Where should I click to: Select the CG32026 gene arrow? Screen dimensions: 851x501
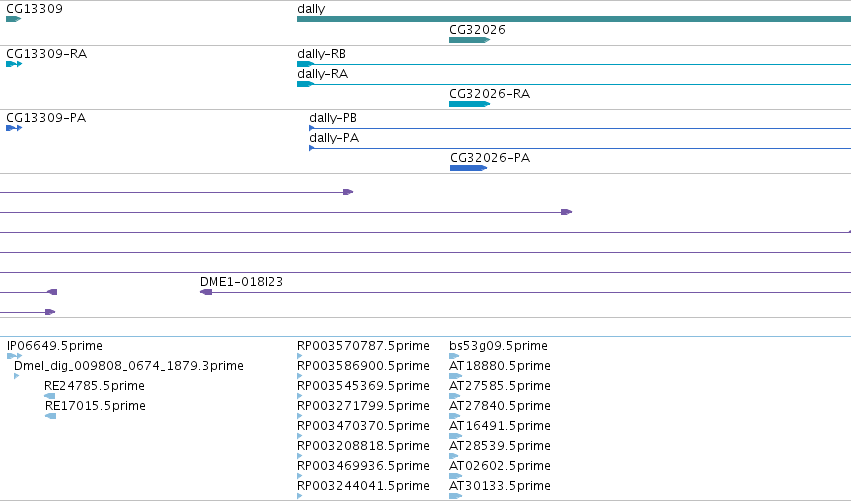click(x=469, y=40)
